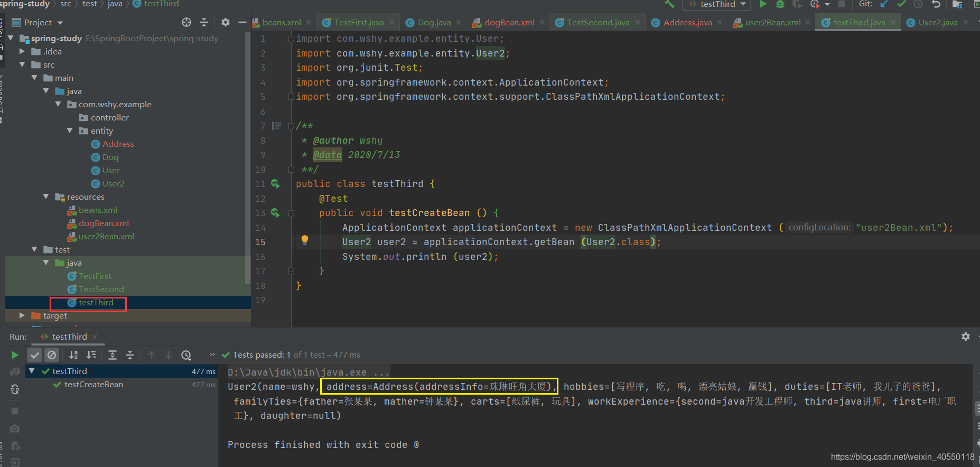Sort test results by duration

tap(91, 355)
